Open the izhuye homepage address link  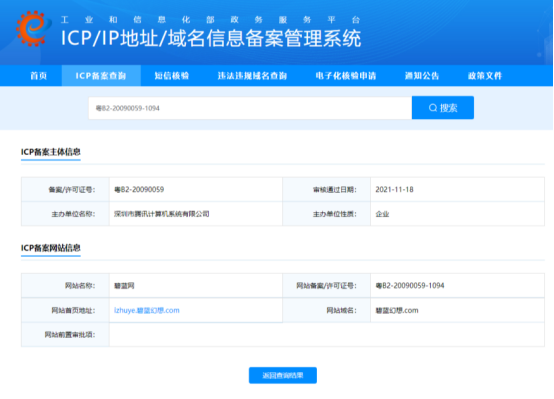pyautogui.click(x=147, y=310)
